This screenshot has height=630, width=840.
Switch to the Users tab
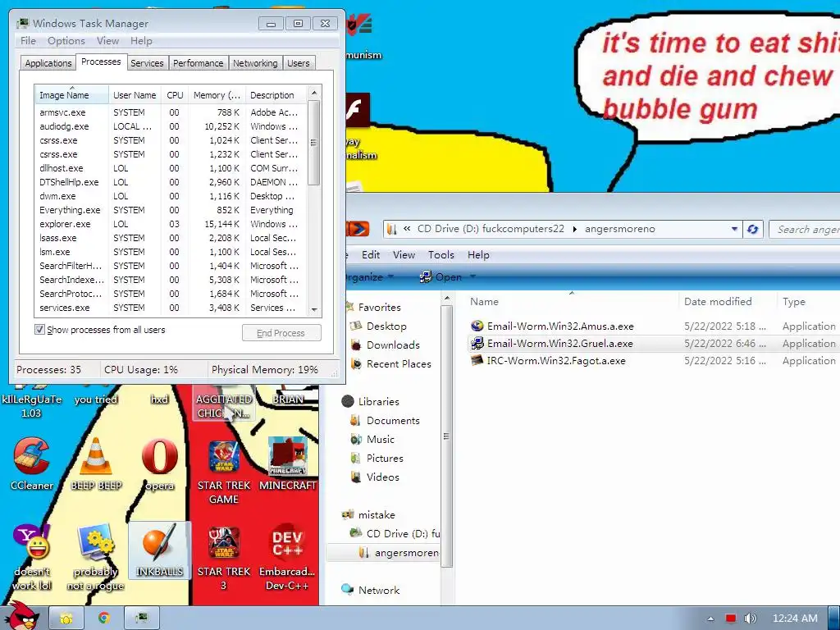tap(298, 63)
